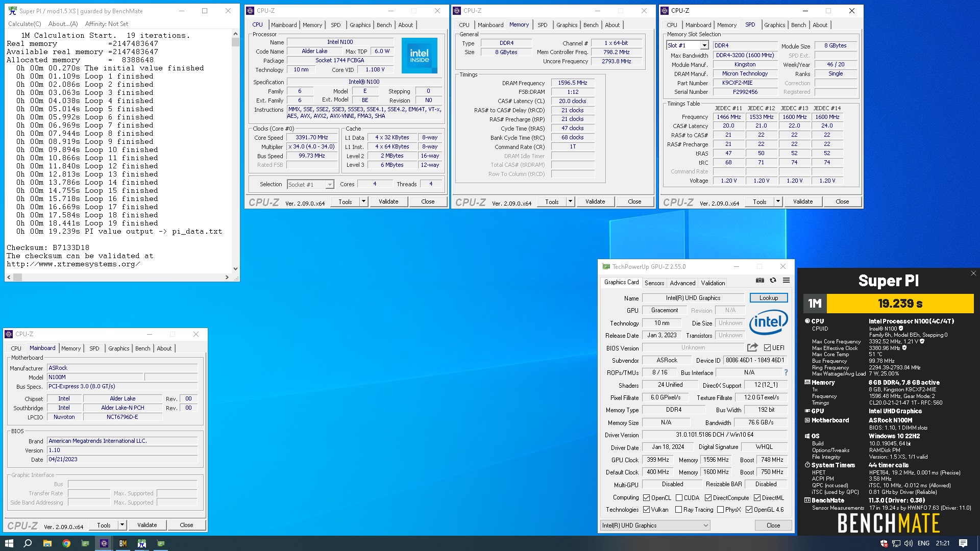Toggle the Vulkan checkbox
Viewport: 980px width, 551px height.
click(x=647, y=510)
